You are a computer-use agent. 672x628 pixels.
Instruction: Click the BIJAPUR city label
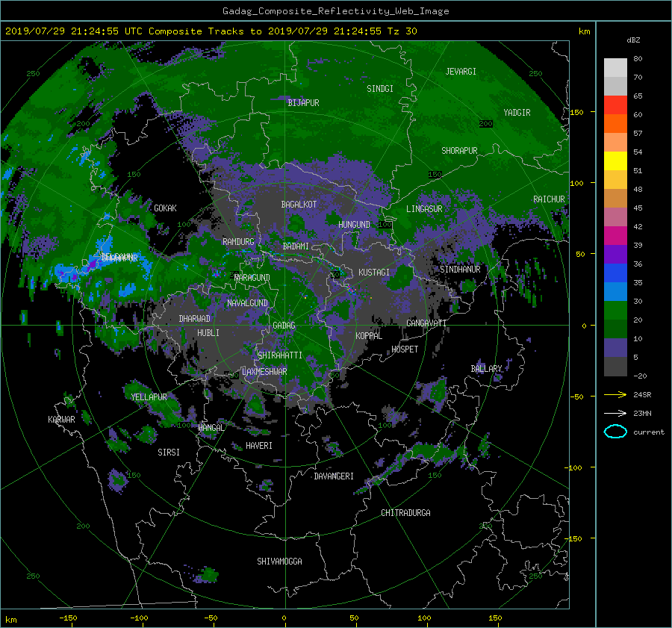(303, 103)
